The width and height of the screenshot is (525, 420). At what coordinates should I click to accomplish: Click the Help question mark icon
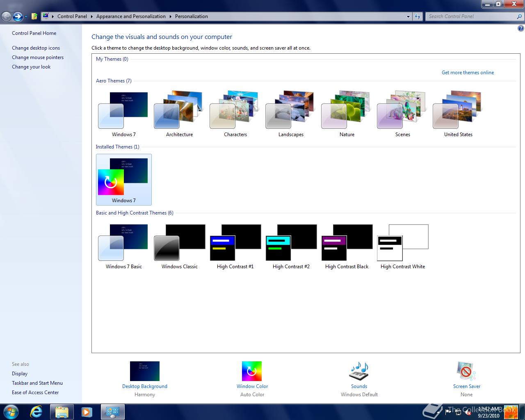coord(520,28)
